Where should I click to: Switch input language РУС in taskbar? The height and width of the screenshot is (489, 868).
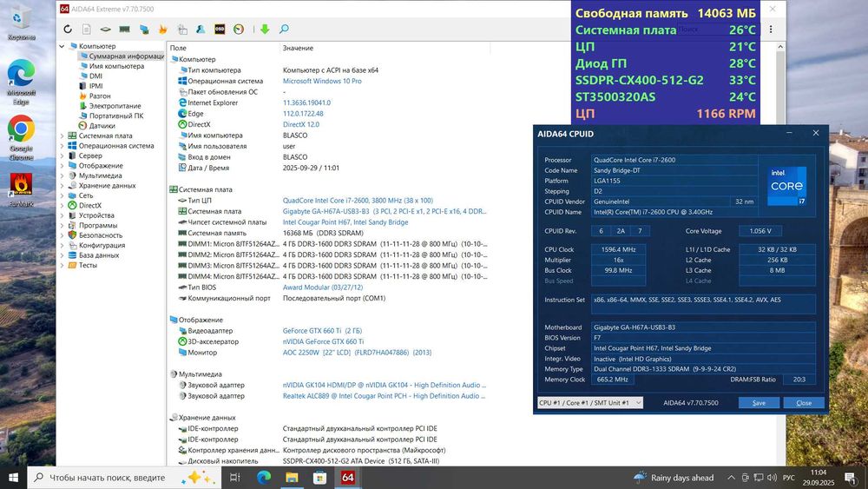pyautogui.click(x=789, y=478)
